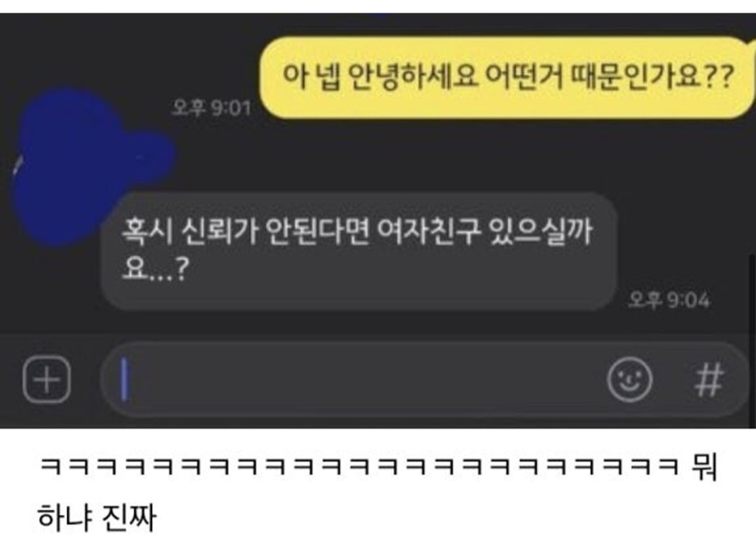The image size is (756, 545).
Task: Open the emoticon smiley picker
Action: (629, 379)
